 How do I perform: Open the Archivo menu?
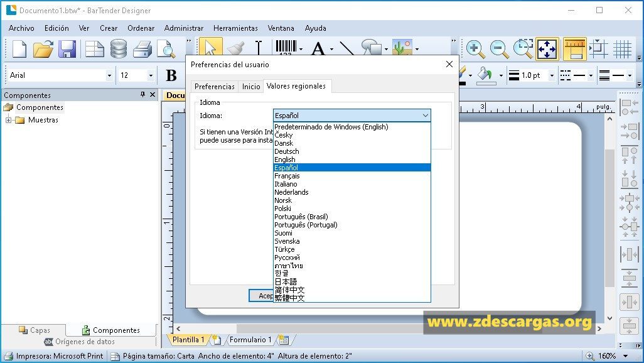coord(21,28)
